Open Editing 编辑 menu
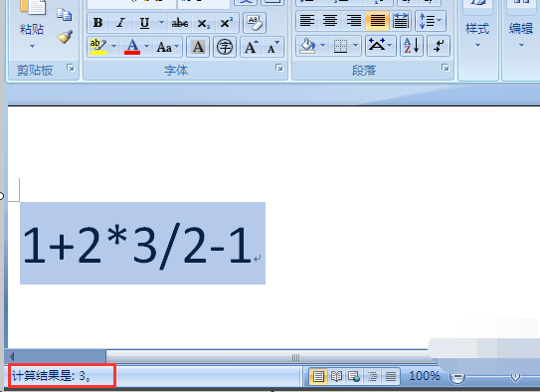 [521, 35]
